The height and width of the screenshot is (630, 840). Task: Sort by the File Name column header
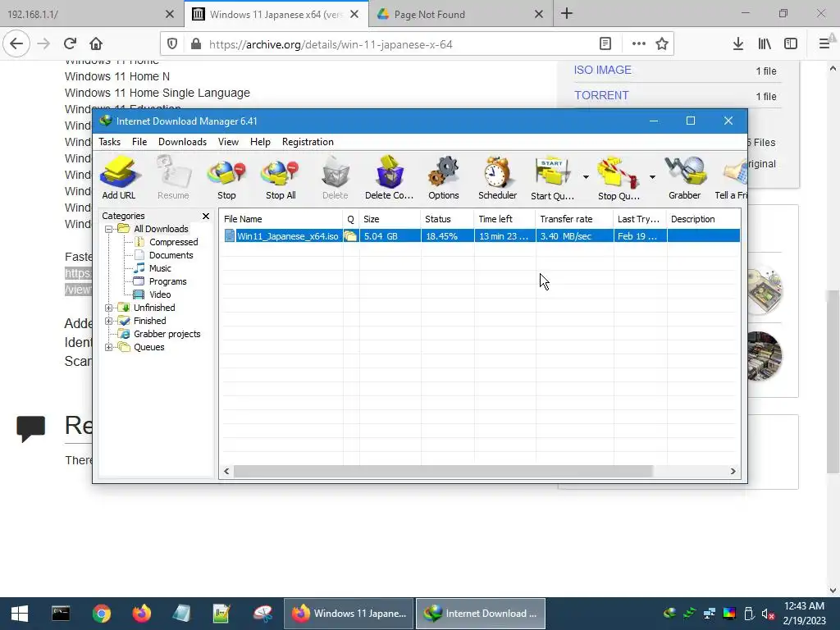pyautogui.click(x=282, y=219)
